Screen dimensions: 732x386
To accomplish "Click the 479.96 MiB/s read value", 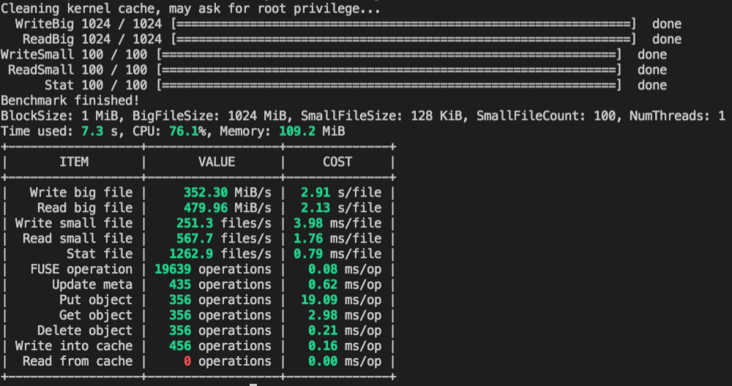I will 227,208.
